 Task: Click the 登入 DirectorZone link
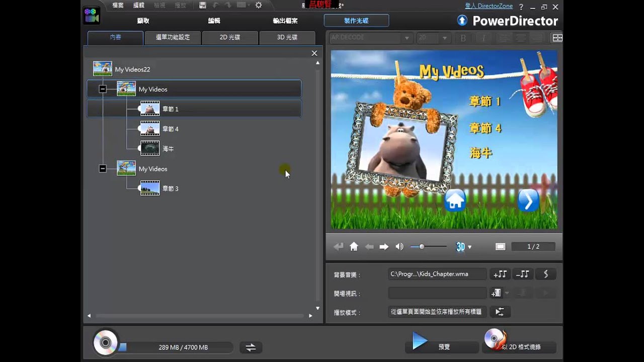pos(489,6)
